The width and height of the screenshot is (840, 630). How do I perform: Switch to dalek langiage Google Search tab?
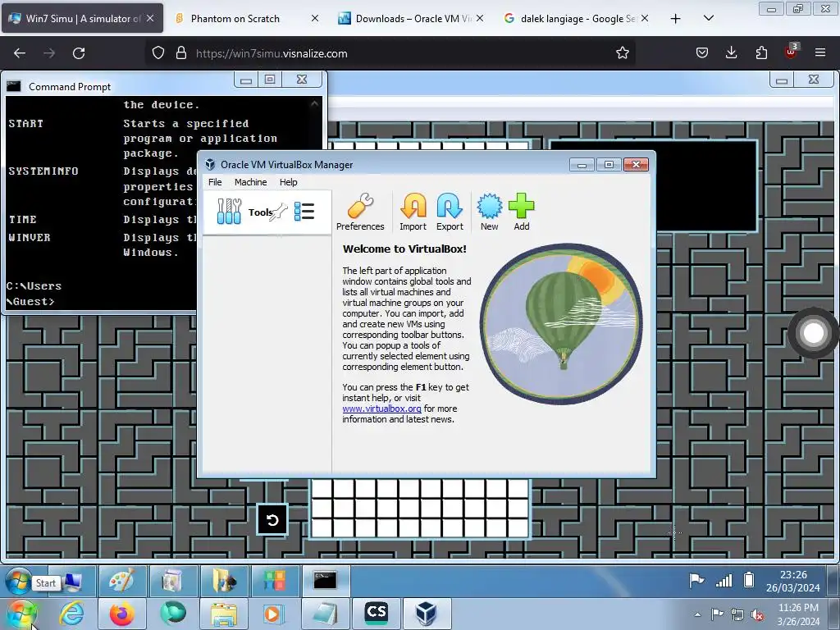(576, 18)
